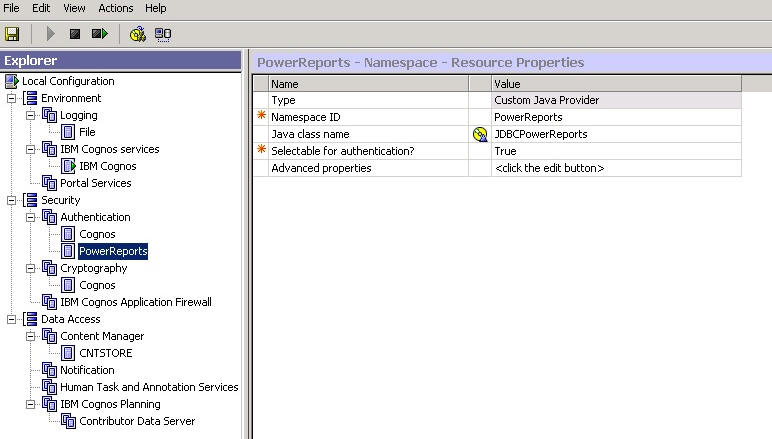
Task: Collapse the IBM Cognos services node
Action: click(31, 149)
